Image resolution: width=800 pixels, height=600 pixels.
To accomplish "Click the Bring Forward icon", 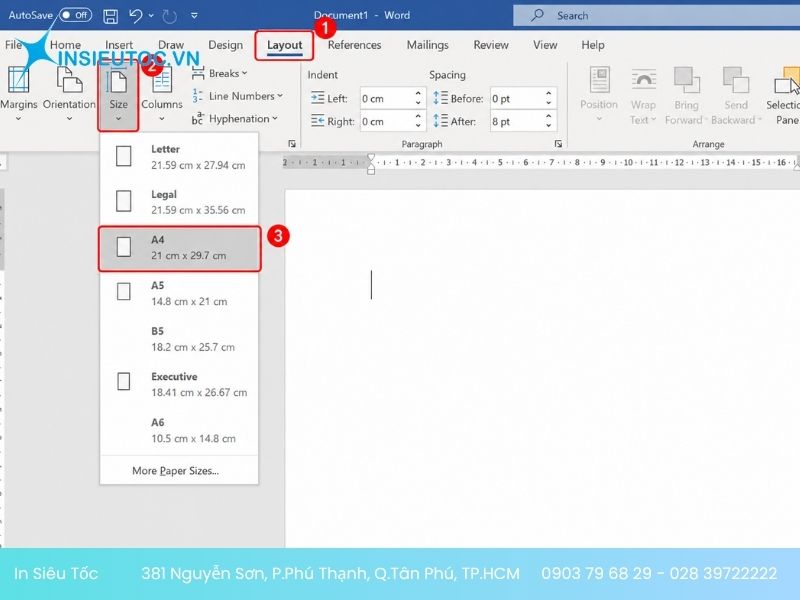I will (686, 80).
